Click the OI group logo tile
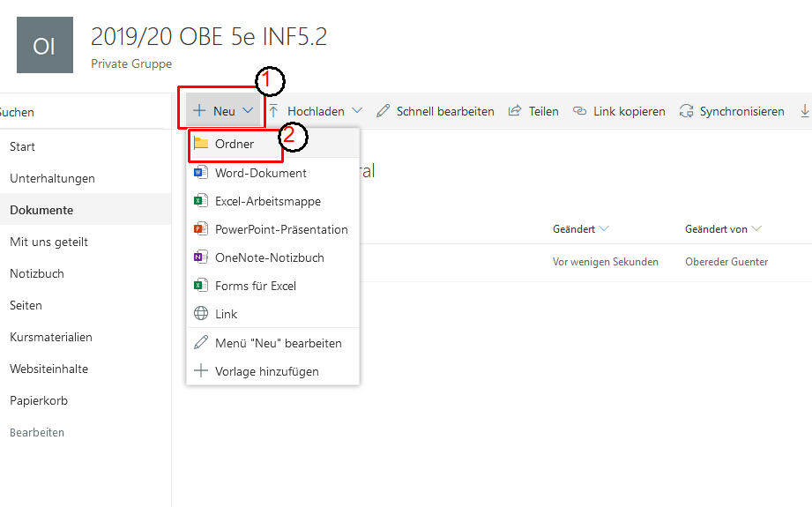The height and width of the screenshot is (507, 812). [x=45, y=45]
